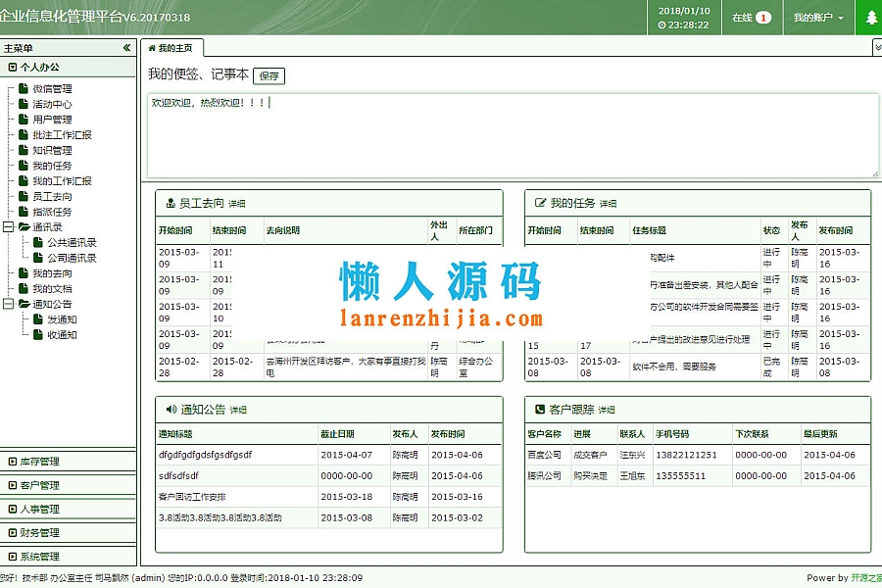Click the date and time display
Viewport: 882px width, 588px height.
(x=684, y=18)
